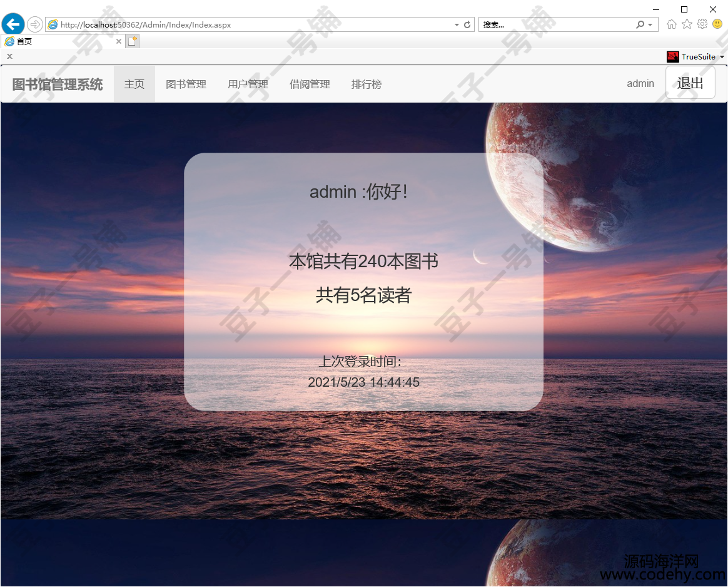Click the search magnifier icon

point(640,24)
